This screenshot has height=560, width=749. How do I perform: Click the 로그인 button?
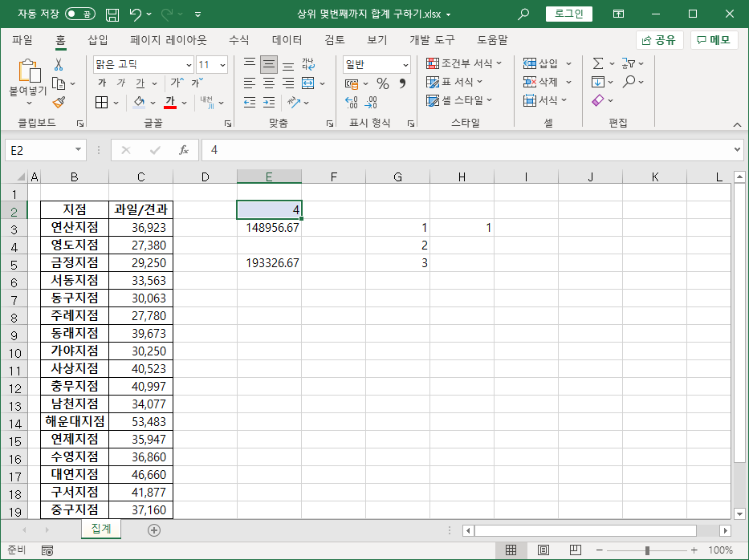pyautogui.click(x=569, y=14)
